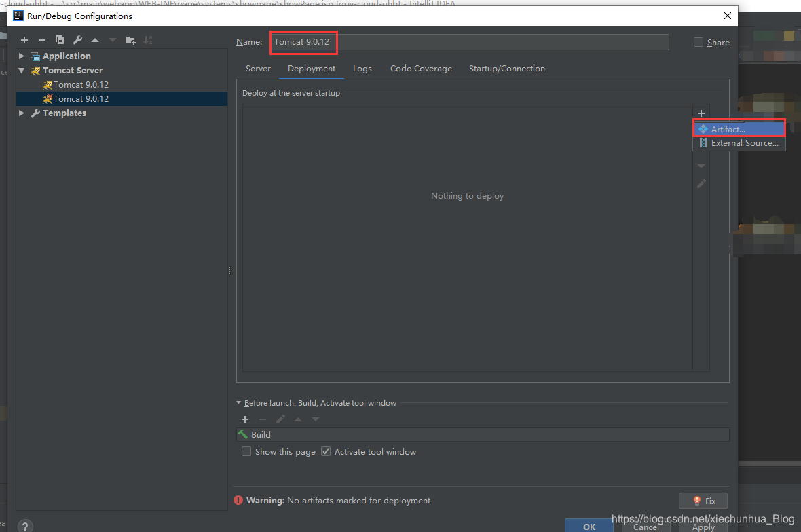Enable Show this page checkbox
This screenshot has height=532, width=801.
click(x=246, y=452)
